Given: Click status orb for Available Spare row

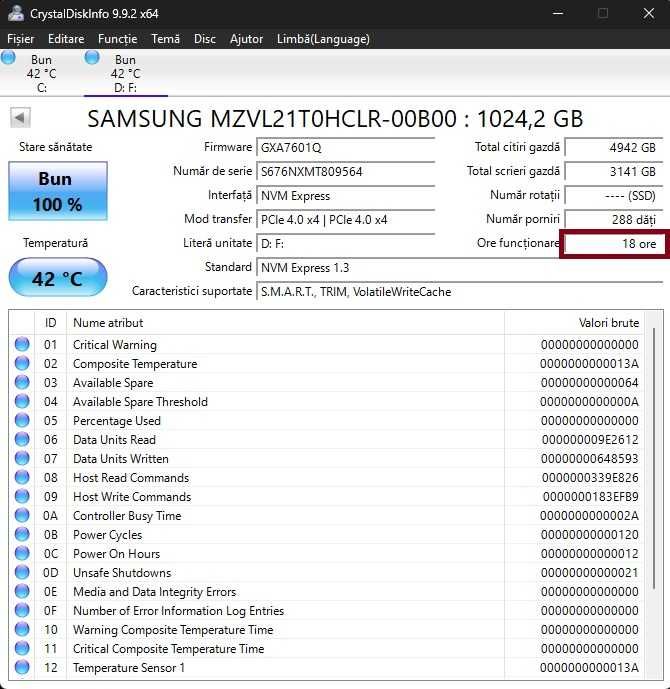Looking at the screenshot, I should [22, 382].
